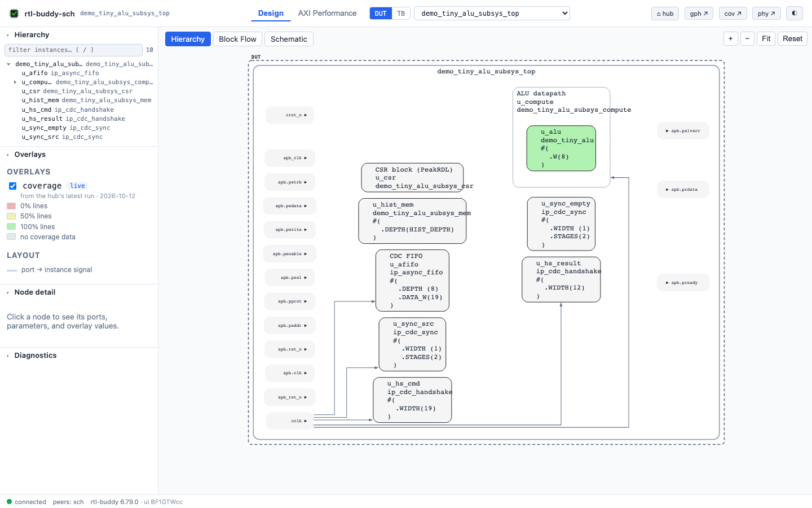Open the cov external link
The height and width of the screenshot is (508, 812).
[x=733, y=14]
